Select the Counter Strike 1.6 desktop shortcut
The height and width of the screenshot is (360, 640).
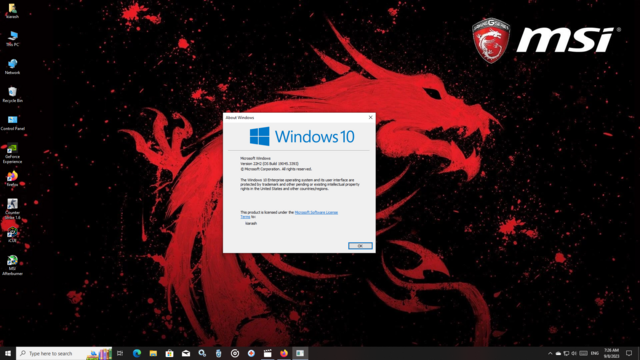click(12, 209)
